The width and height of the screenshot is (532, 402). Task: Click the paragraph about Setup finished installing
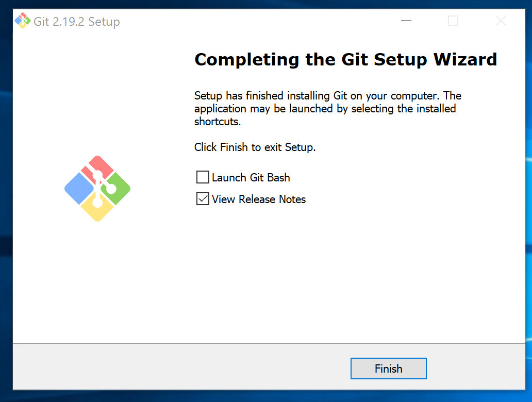coord(327,109)
